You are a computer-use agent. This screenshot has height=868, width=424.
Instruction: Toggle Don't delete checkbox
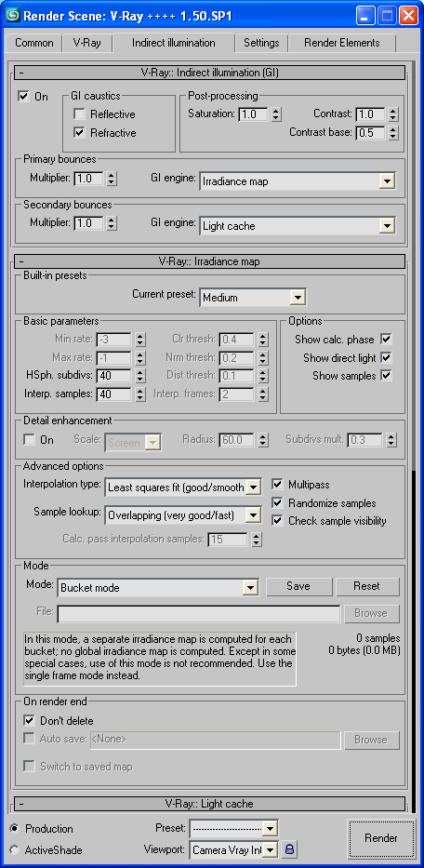pyautogui.click(x=29, y=721)
